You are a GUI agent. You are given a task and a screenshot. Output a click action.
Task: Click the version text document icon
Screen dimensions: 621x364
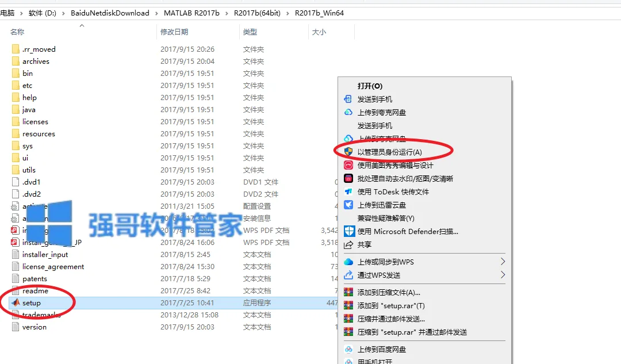16,327
